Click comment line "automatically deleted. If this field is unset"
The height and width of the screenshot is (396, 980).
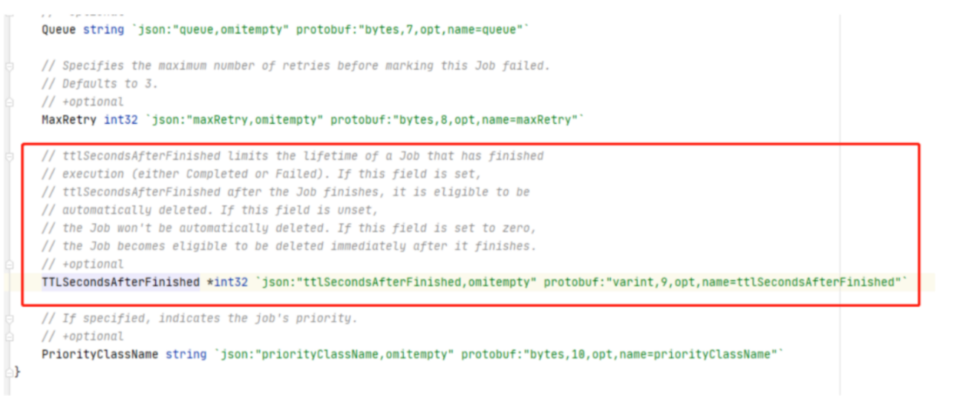pyautogui.click(x=200, y=210)
